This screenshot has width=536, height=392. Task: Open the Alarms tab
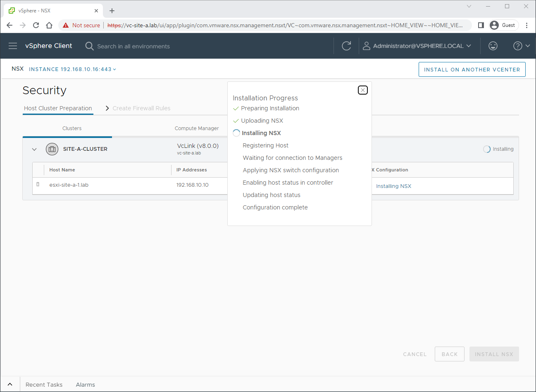[86, 385]
